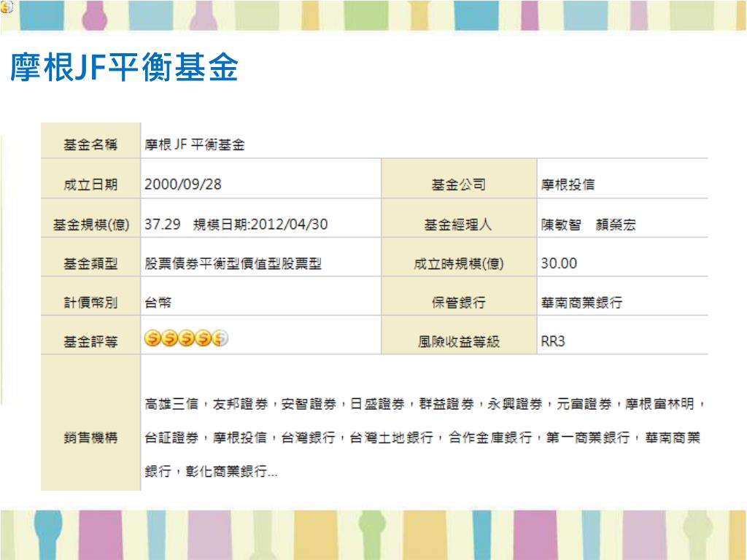Click the fund name value 摩根 JF 平衡基金
Viewport: 747px width, 560px height.
click(194, 144)
